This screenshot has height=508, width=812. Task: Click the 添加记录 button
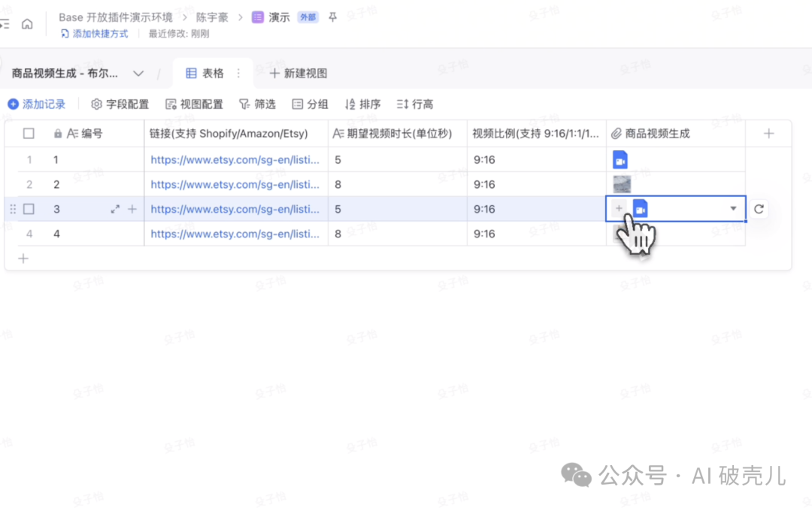(37, 104)
